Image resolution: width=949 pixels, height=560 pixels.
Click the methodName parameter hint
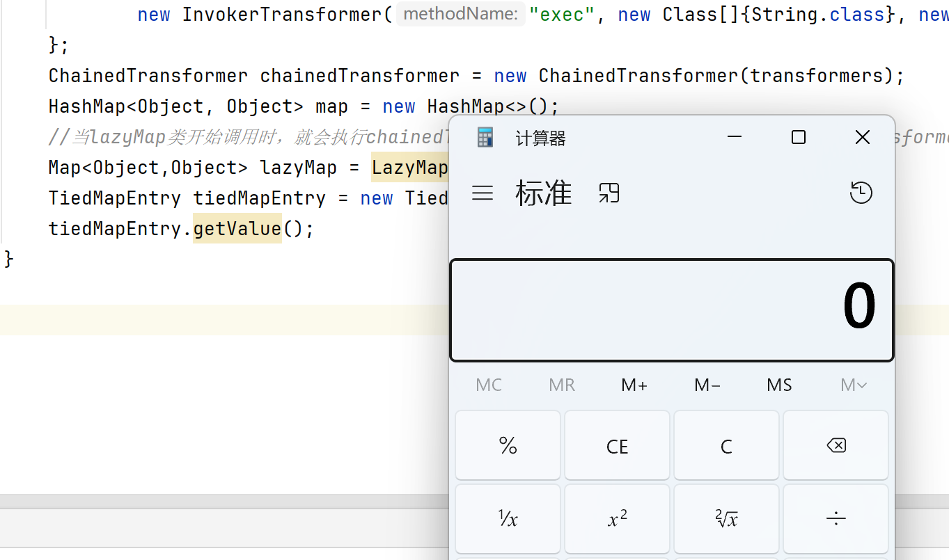point(461,14)
